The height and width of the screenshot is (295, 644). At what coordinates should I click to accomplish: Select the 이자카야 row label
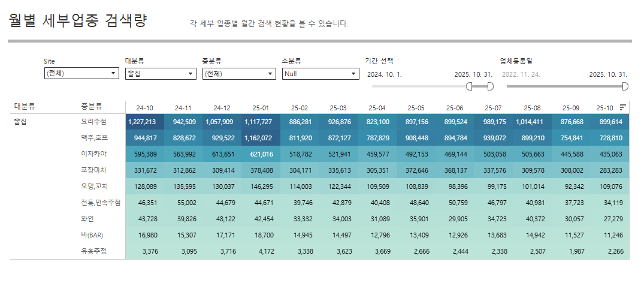(x=94, y=154)
